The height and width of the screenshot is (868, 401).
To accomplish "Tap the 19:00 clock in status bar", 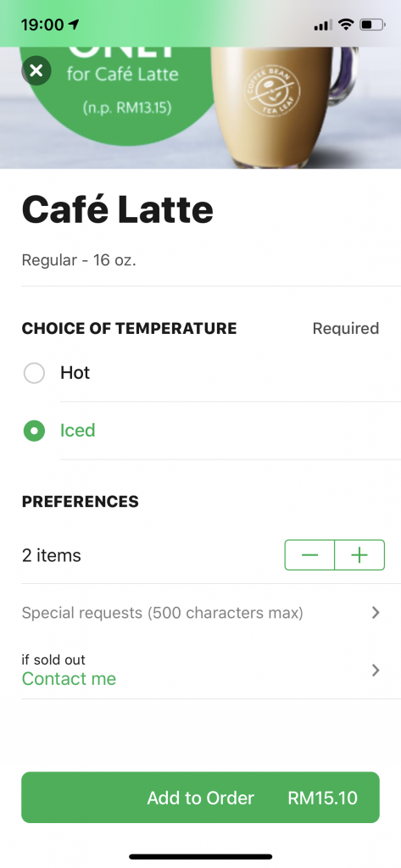I will click(42, 25).
